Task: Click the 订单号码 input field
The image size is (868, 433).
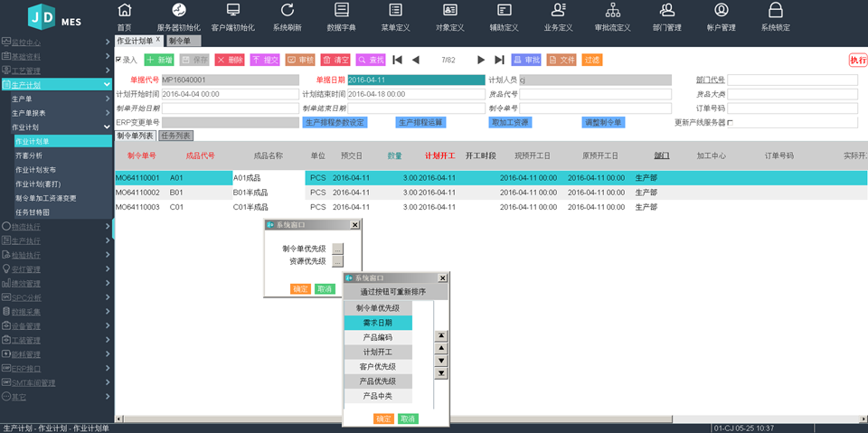Action: [792, 108]
